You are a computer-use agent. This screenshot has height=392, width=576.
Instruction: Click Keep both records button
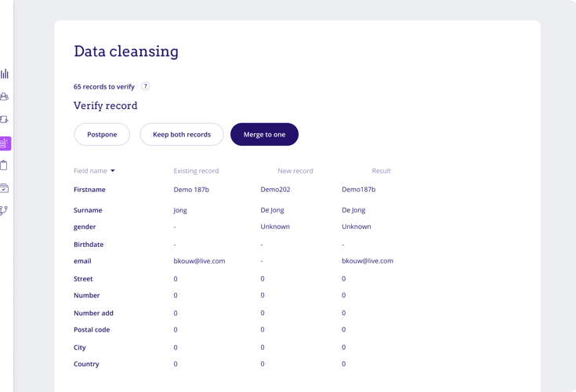(x=182, y=134)
